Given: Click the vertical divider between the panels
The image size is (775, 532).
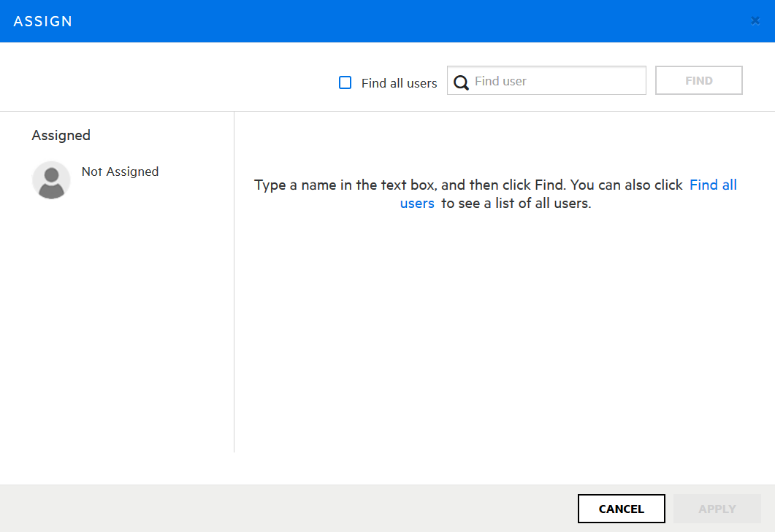Looking at the screenshot, I should click(x=234, y=292).
